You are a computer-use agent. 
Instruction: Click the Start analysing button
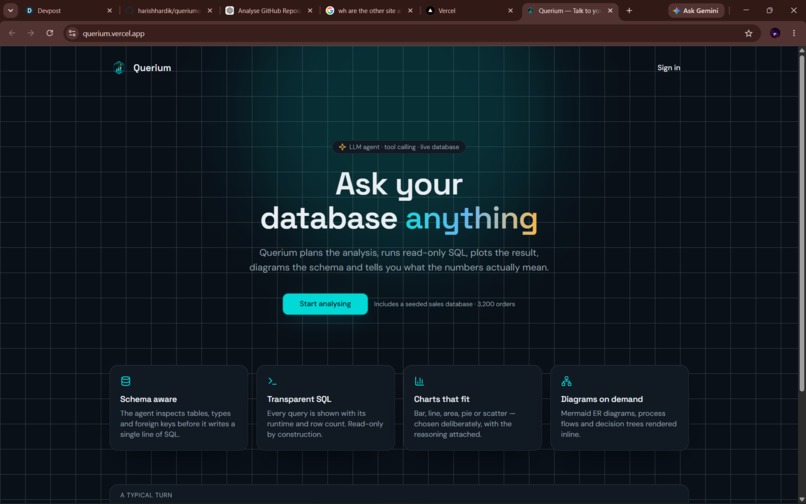click(x=325, y=304)
